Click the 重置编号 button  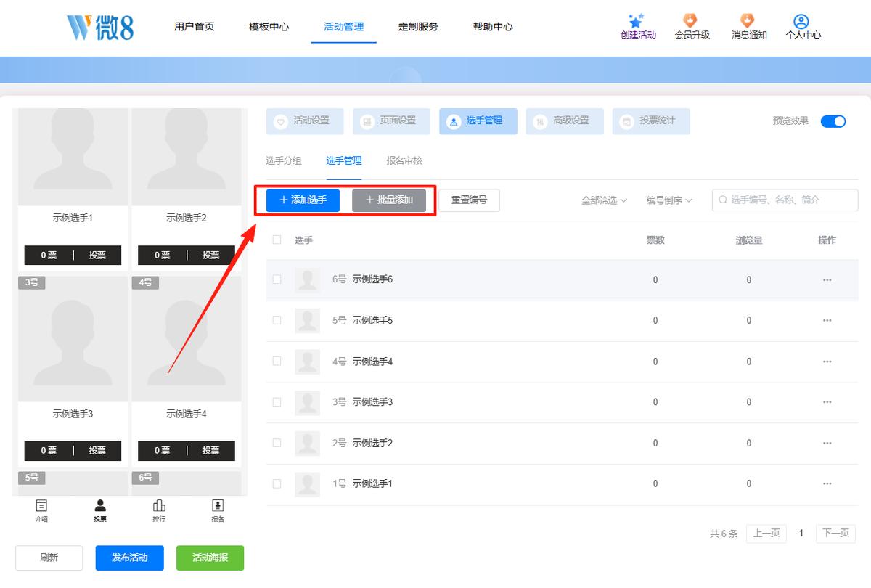pos(469,200)
